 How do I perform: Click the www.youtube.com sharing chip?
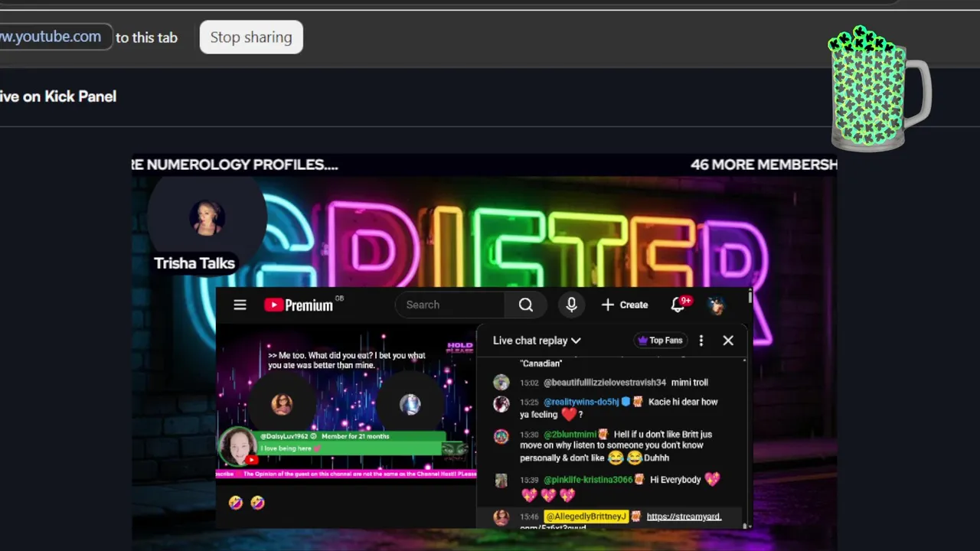coord(55,37)
